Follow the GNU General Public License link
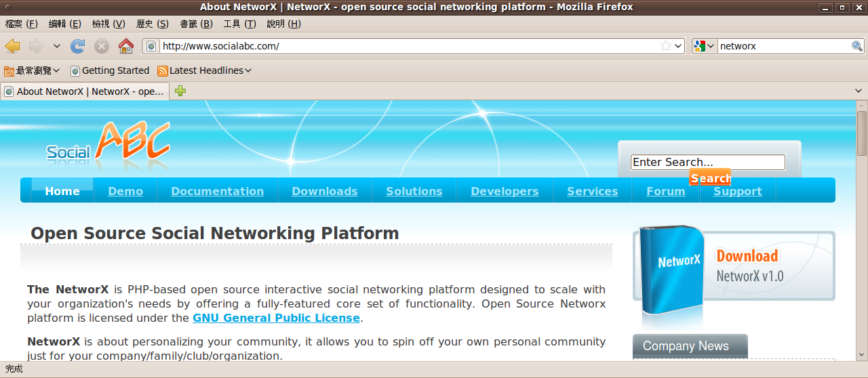 276,318
